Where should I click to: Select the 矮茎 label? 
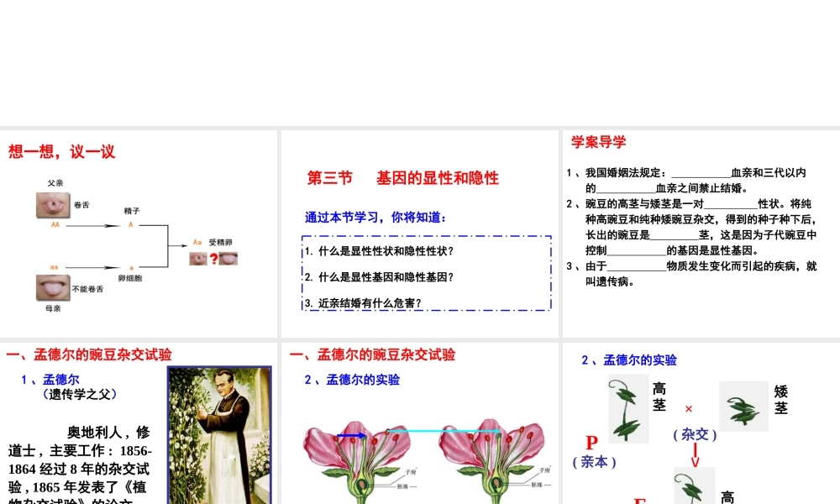coord(781,400)
